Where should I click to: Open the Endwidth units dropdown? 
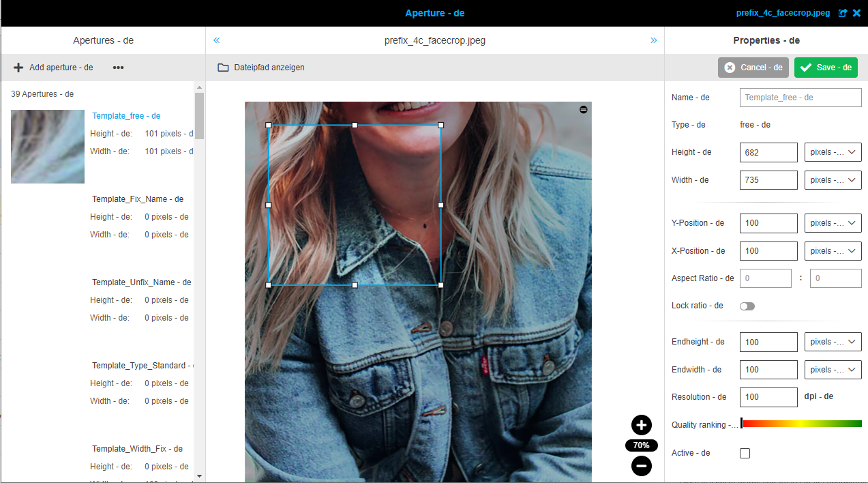[x=833, y=369]
